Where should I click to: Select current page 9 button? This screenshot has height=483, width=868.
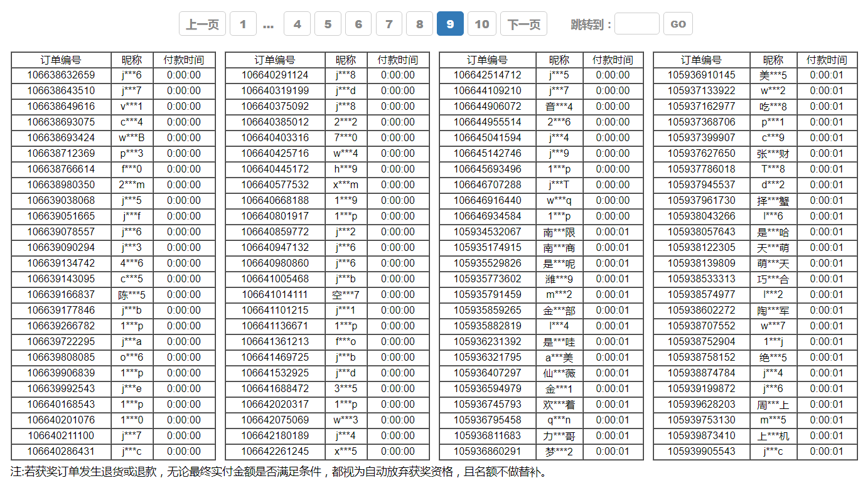pyautogui.click(x=450, y=24)
